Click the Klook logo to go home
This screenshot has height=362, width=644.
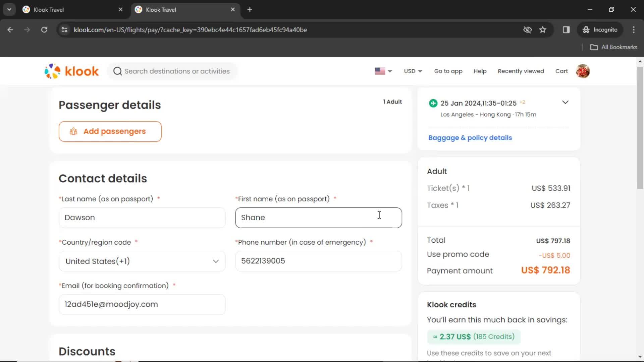[72, 71]
